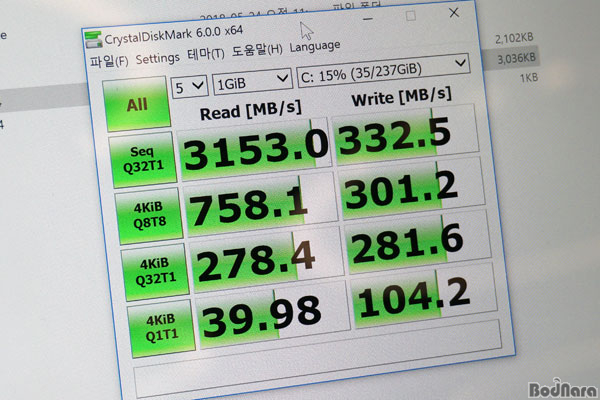This screenshot has width=600, height=400.
Task: Click the Write [MB/s] column header
Action: point(401,97)
